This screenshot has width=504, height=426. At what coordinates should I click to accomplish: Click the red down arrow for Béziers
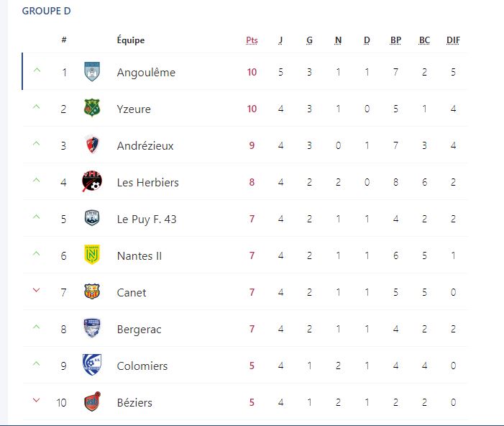[37, 400]
